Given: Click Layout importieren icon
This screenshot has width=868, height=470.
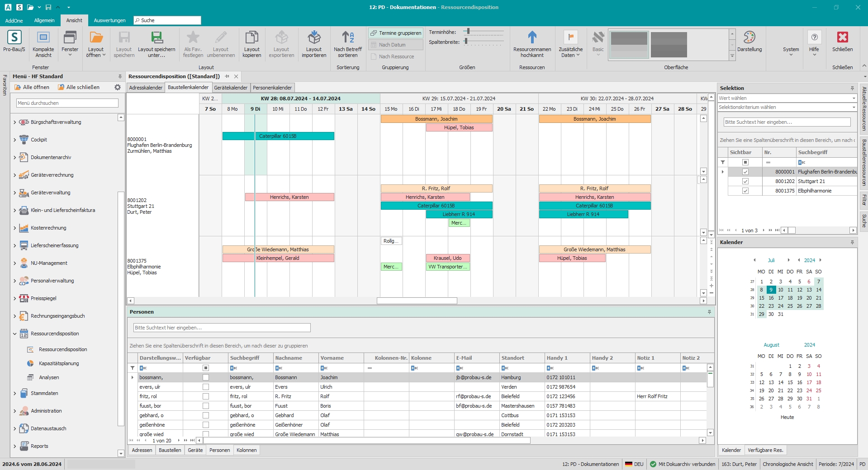Looking at the screenshot, I should 313,38.
